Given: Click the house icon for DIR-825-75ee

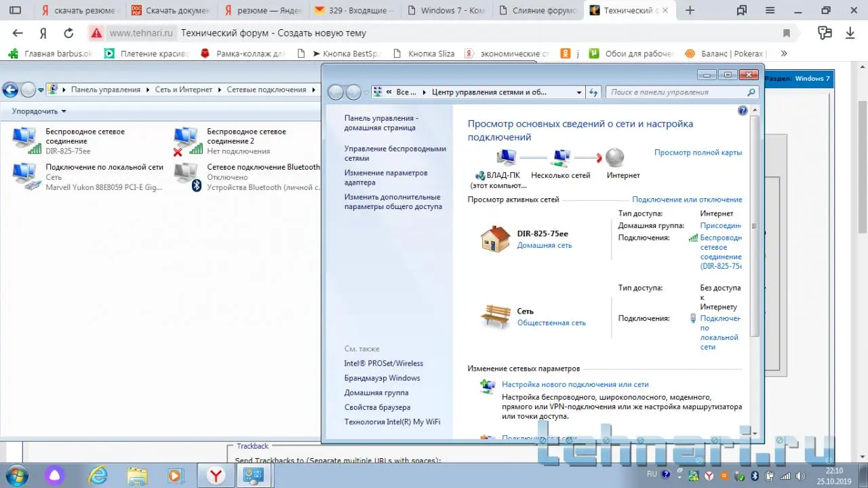Looking at the screenshot, I should point(495,239).
